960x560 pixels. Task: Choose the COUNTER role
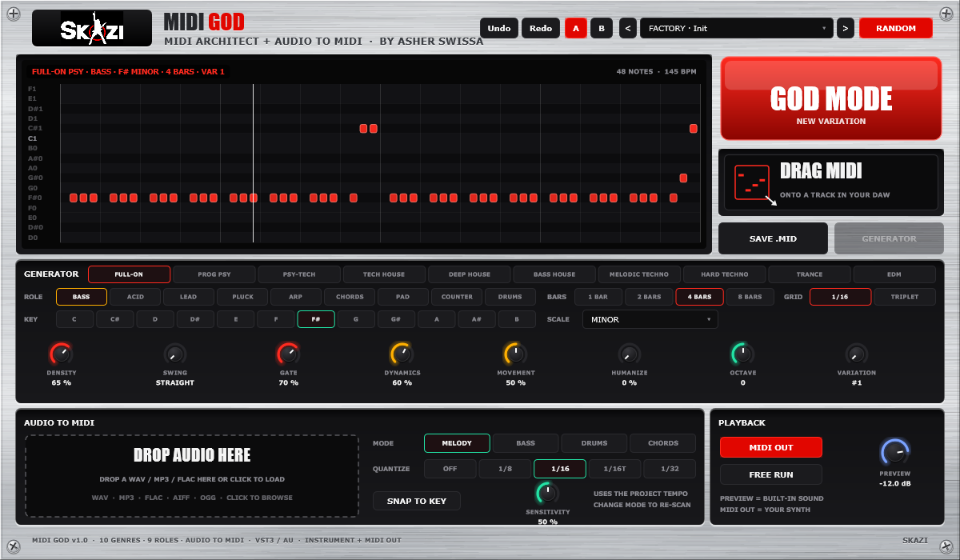point(457,297)
